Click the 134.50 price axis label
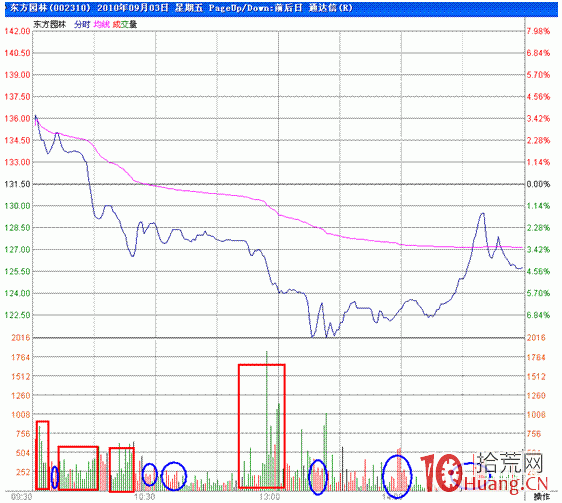The height and width of the screenshot is (503, 562). coord(17,141)
